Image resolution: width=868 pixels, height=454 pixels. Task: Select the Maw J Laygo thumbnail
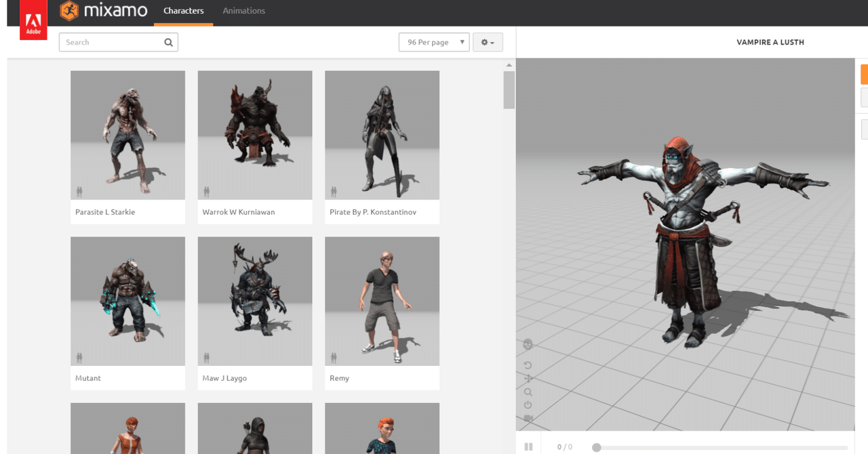(x=255, y=301)
